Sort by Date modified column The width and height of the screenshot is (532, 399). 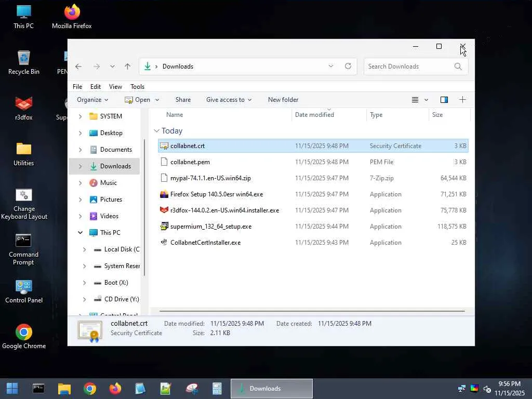(329, 115)
